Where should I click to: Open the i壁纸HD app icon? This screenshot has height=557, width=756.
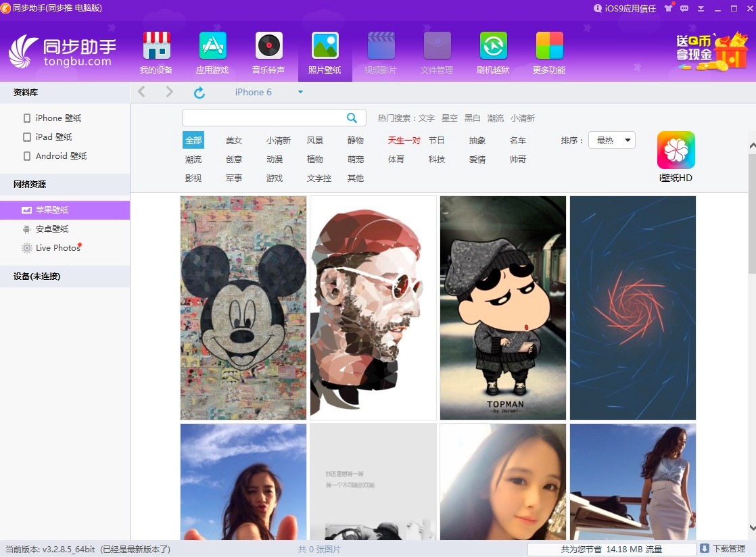(x=676, y=150)
